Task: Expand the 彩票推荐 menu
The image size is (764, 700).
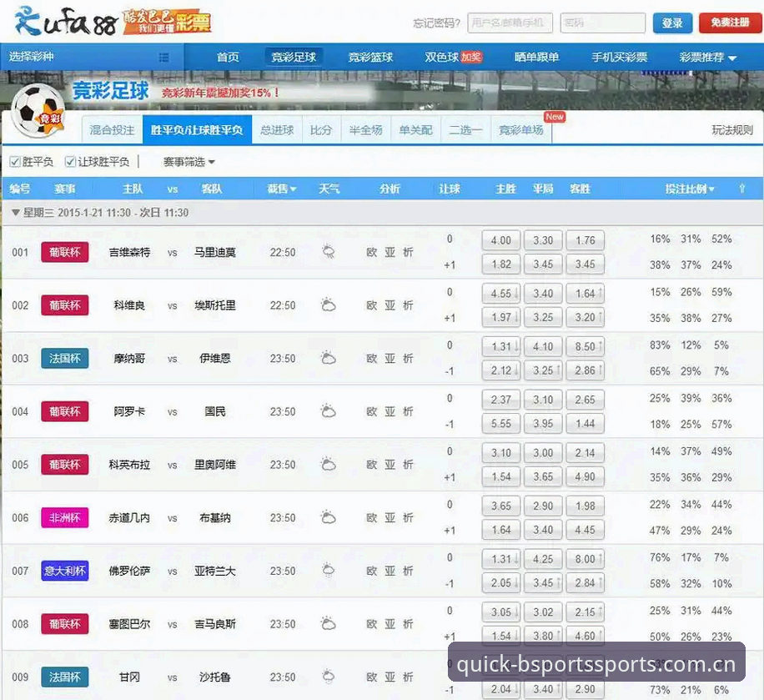Action: point(708,57)
